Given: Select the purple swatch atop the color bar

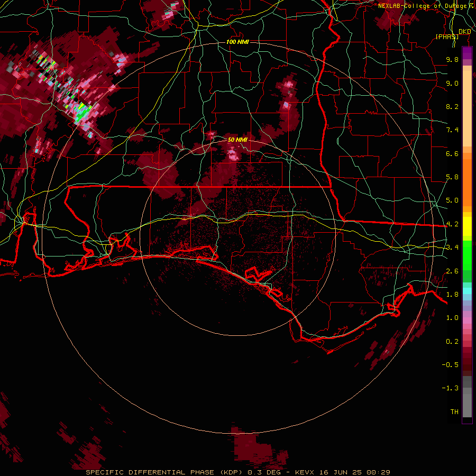Looking at the screenshot, I should click(467, 53).
